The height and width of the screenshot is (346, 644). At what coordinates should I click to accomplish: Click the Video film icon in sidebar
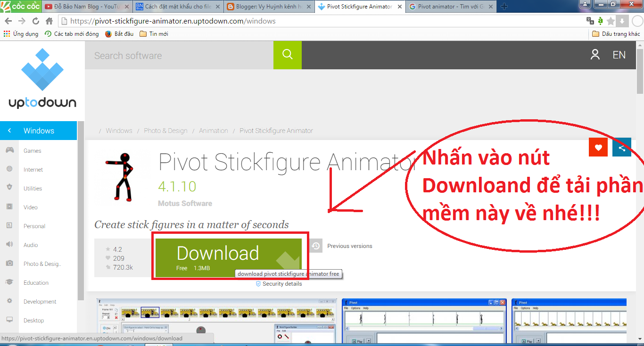click(x=9, y=206)
